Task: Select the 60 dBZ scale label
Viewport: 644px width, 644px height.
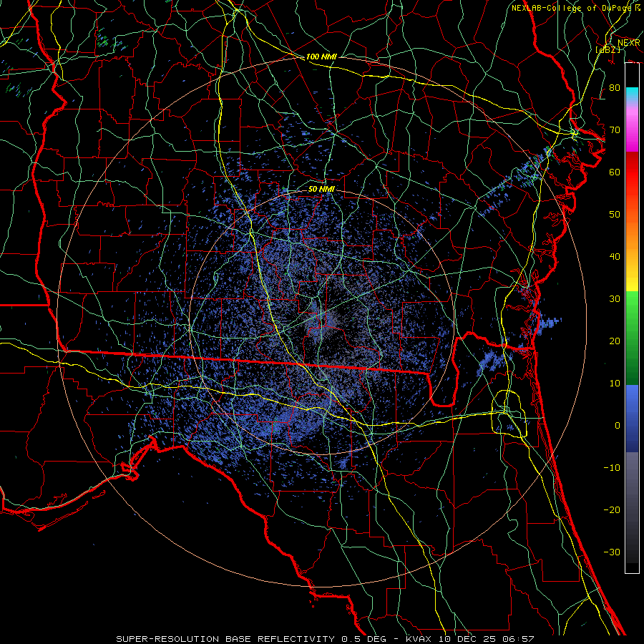Action: tap(615, 172)
